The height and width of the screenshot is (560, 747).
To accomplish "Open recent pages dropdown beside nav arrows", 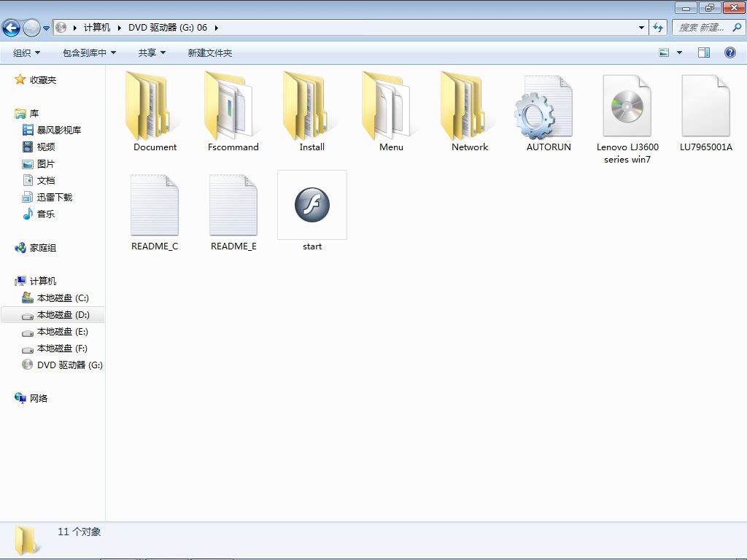I will pyautogui.click(x=46, y=28).
